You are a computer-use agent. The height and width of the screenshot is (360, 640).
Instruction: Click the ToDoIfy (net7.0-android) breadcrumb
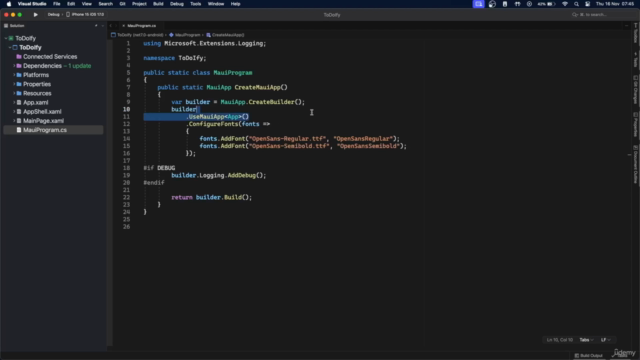(137, 35)
